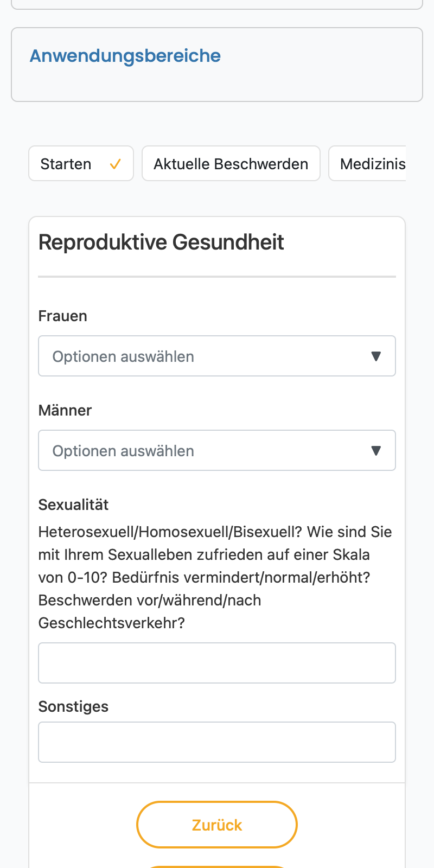The height and width of the screenshot is (868, 434).
Task: Switch to the Starten step tab
Action: [x=81, y=163]
